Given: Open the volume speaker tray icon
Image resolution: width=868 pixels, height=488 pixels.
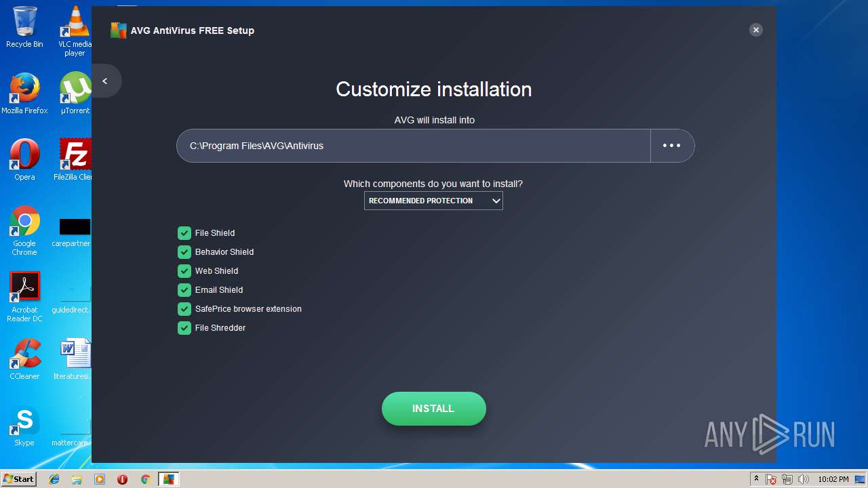Looking at the screenshot, I should point(804,479).
